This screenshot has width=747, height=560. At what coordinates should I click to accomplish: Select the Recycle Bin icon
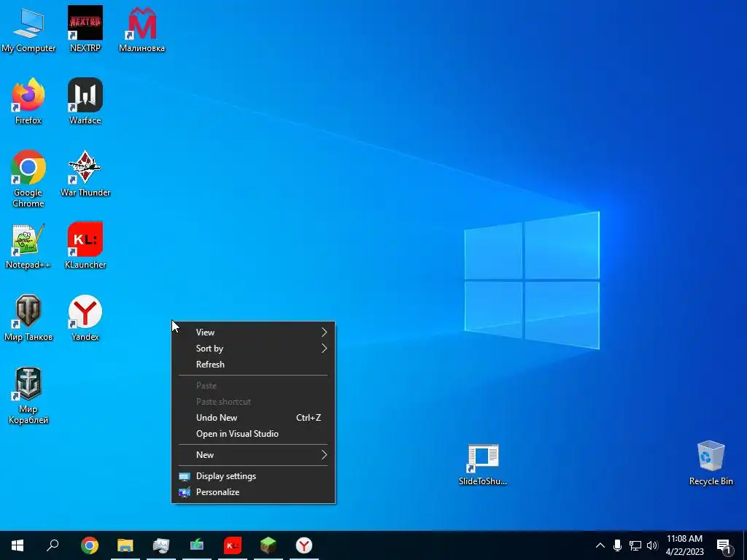pyautogui.click(x=711, y=463)
